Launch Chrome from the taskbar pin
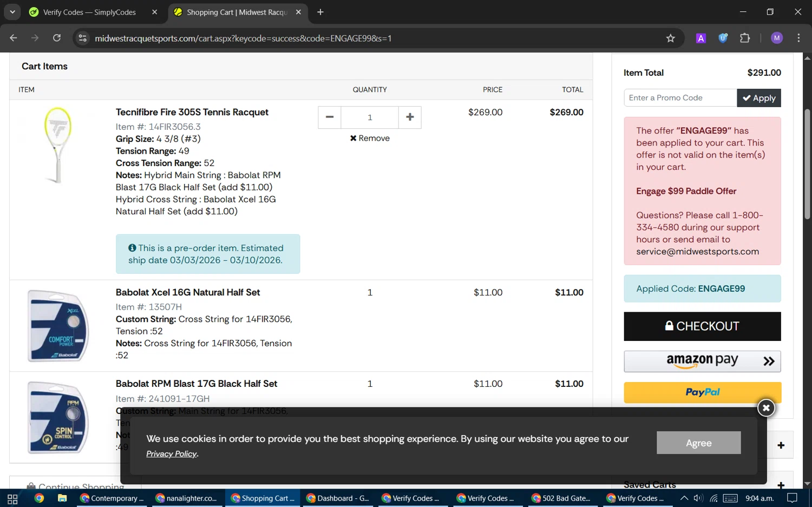Screen dimensions: 812x507 tap(39, 498)
